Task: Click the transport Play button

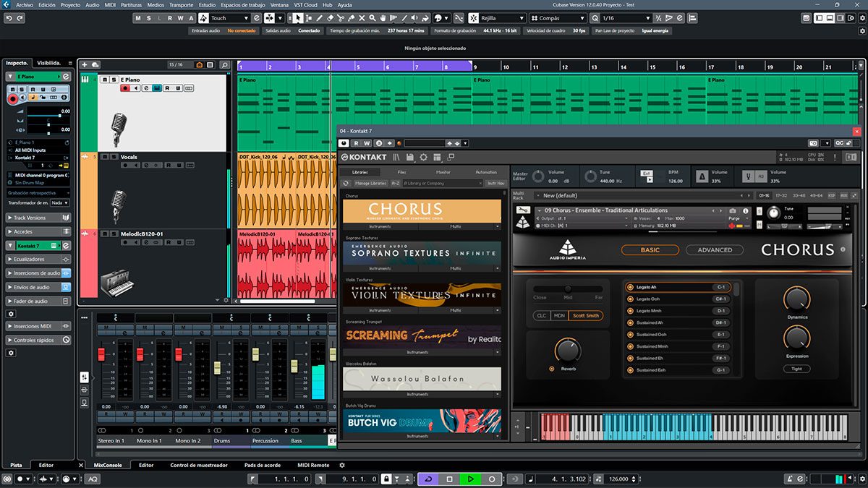Action: 470,479
